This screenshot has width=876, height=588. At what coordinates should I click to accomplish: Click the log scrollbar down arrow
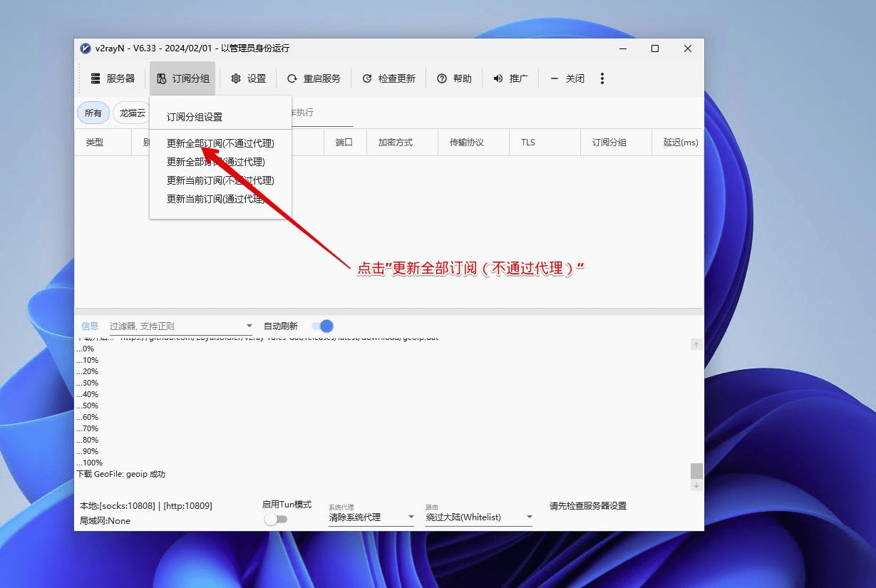(696, 485)
